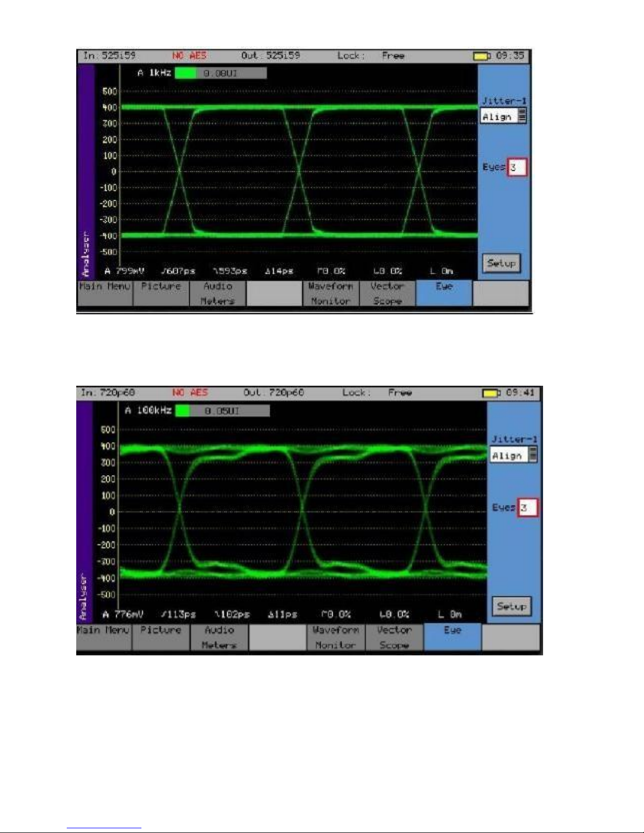Viewport: 644px width, 833px height.
Task: Click the 0.05UI jitter meter bar
Action: pos(222,410)
